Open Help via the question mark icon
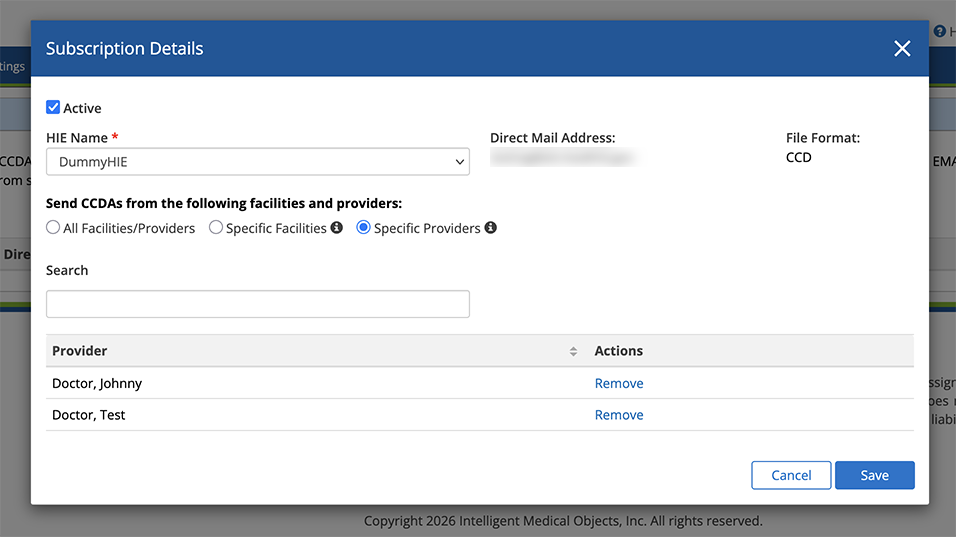This screenshot has height=537, width=956. [x=940, y=32]
